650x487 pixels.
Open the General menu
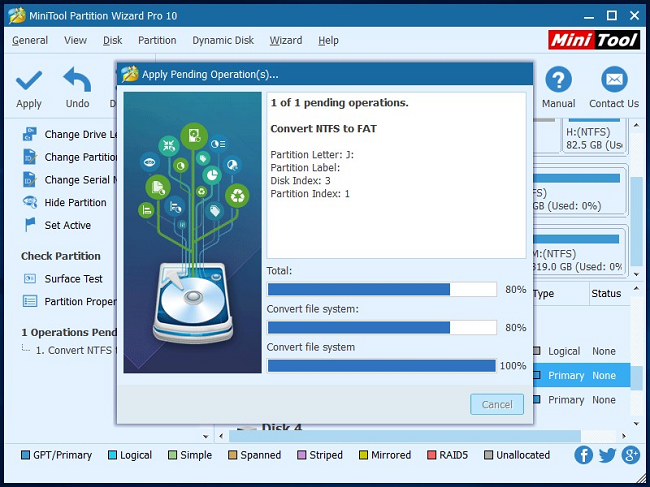point(30,41)
